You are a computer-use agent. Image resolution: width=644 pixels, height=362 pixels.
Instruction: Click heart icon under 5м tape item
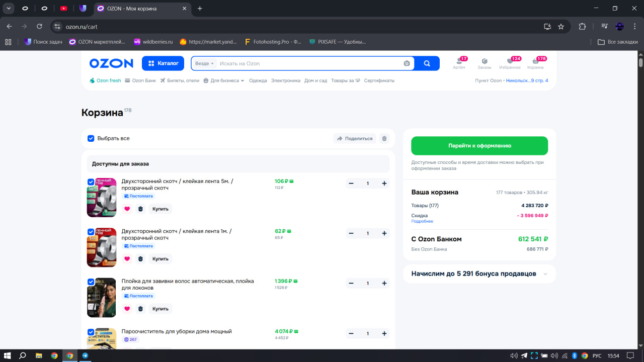click(x=127, y=209)
